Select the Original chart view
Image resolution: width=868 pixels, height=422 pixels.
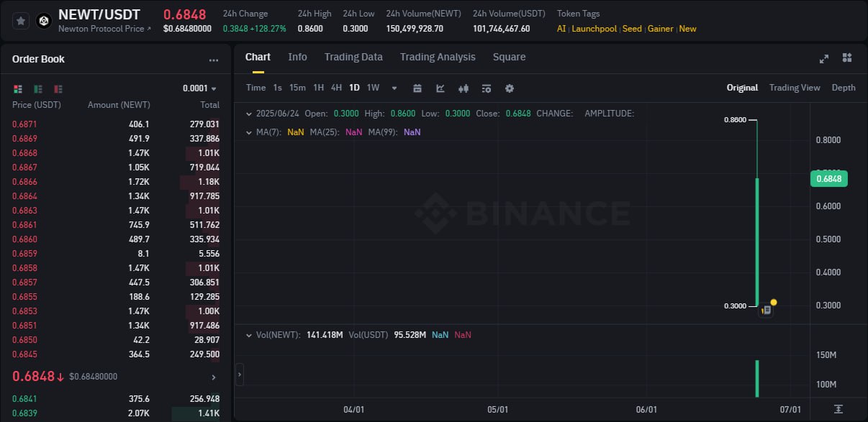[x=742, y=88]
